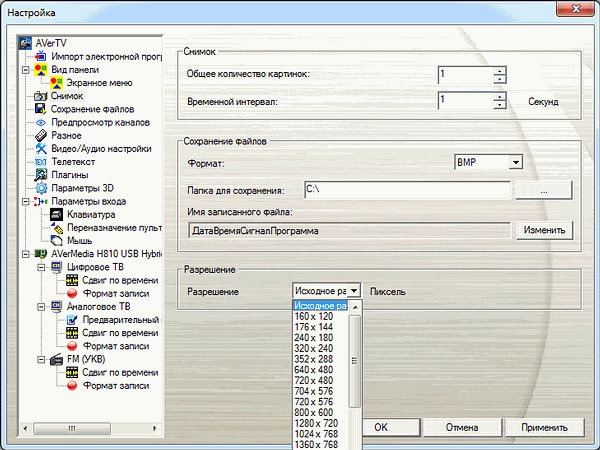Click red record icon under FM (УКВ)
Viewport: 600px width, 450px height.
click(72, 386)
